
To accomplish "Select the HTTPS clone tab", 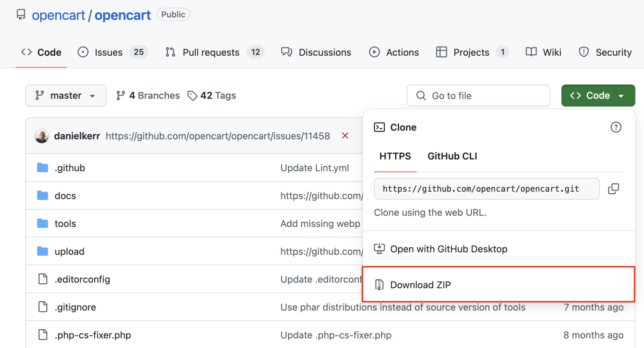I will click(x=395, y=156).
